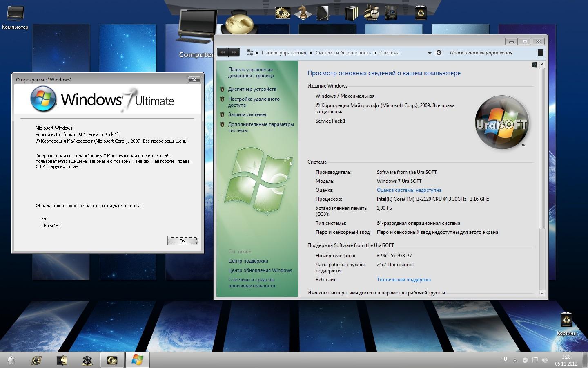Click scrollbar down arrow in System window
588x368 pixels.
point(542,293)
